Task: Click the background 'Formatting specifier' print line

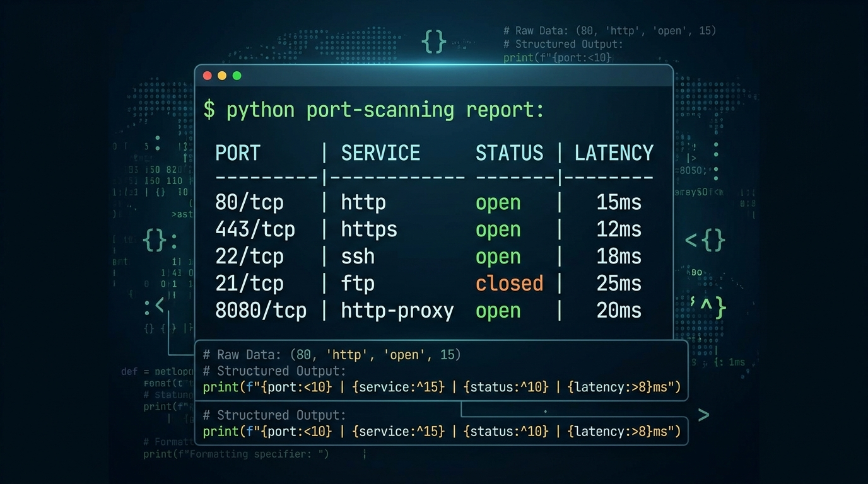Action: [x=236, y=454]
